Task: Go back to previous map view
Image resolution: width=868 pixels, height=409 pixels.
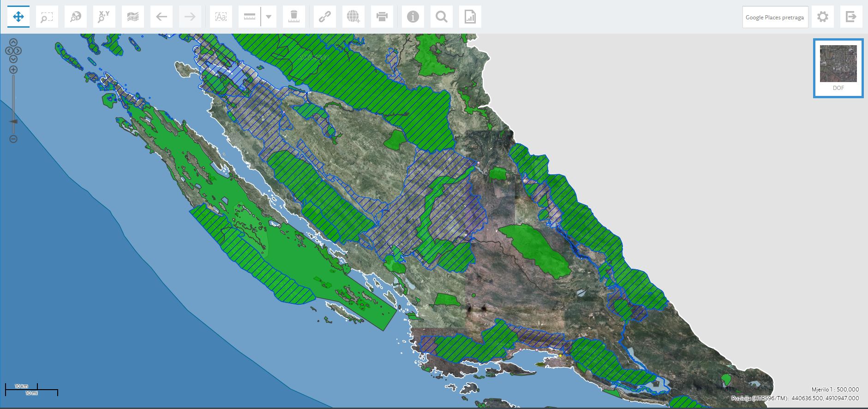Action: pyautogui.click(x=162, y=17)
